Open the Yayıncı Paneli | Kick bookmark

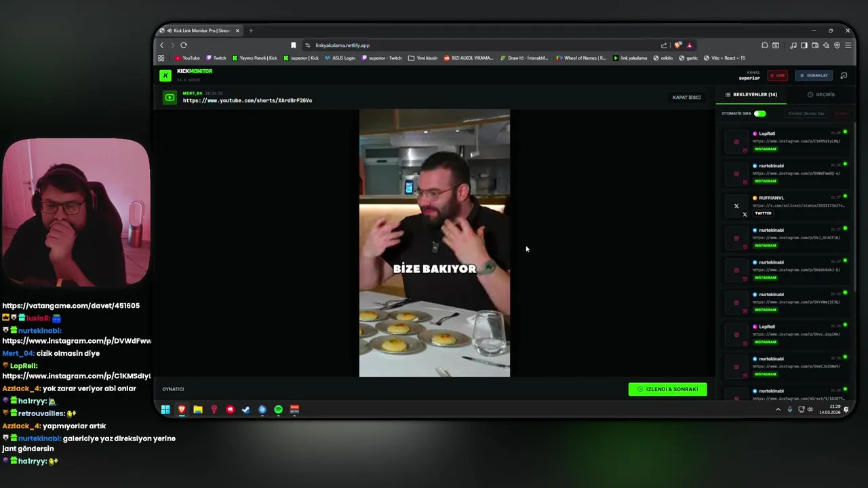[254, 58]
